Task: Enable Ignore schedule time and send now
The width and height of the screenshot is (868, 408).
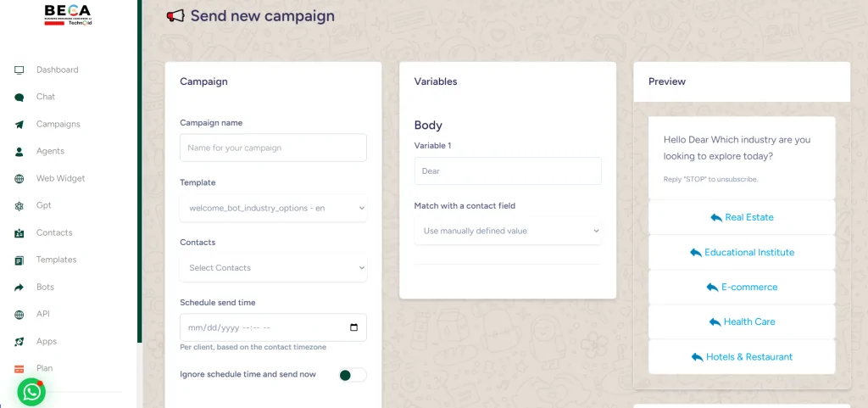Action: (x=353, y=375)
